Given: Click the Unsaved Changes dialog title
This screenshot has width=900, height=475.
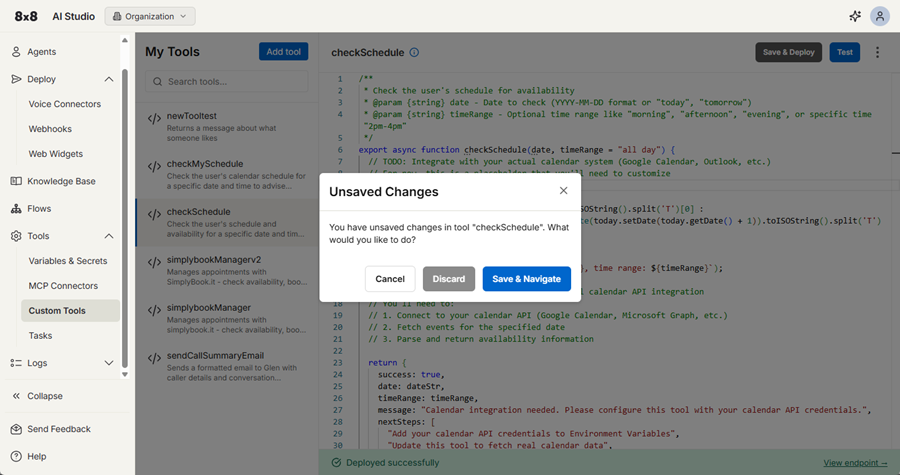Looking at the screenshot, I should (383, 192).
